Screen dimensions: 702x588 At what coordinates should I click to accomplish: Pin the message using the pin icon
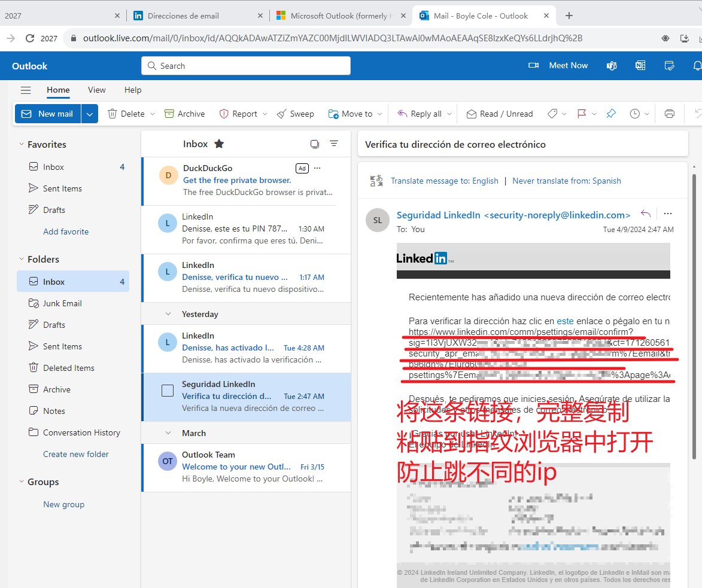(611, 114)
